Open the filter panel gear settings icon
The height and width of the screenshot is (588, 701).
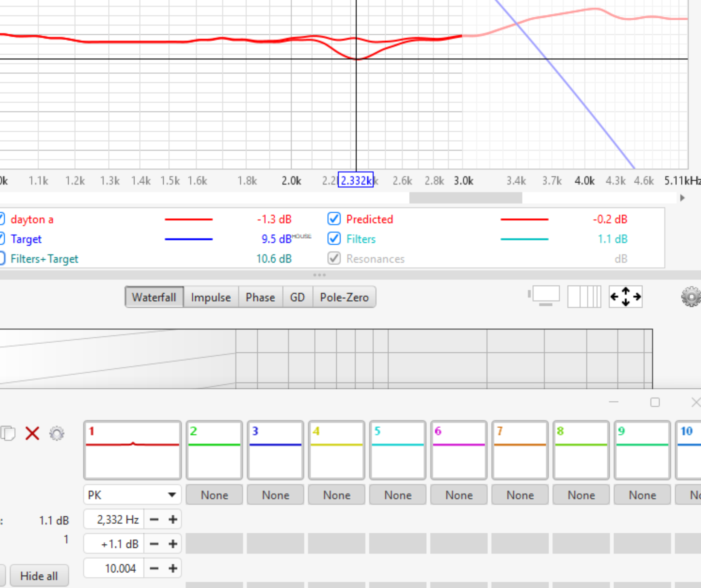click(x=57, y=434)
